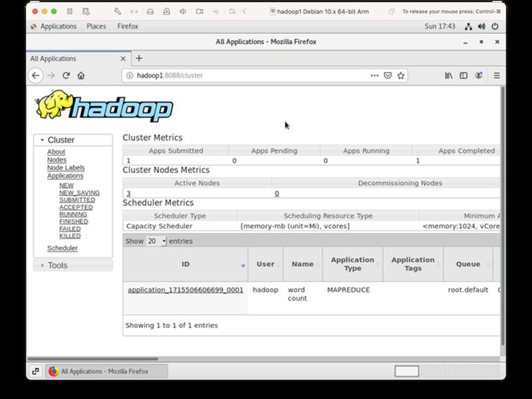This screenshot has height=399, width=532.
Task: Open the Firefox hamburger menu
Action: point(497,75)
